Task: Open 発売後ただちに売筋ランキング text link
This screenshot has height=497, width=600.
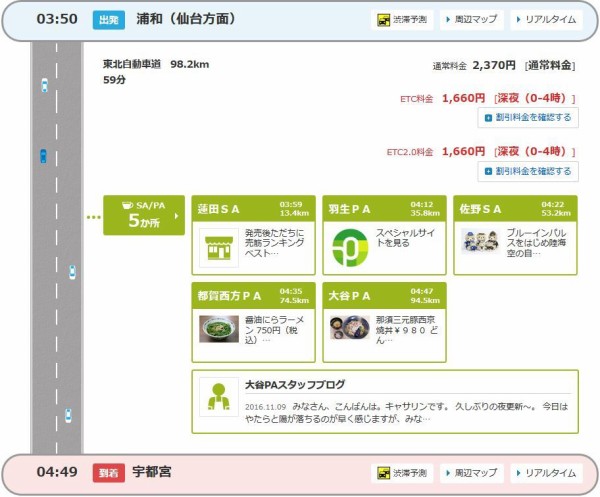Action: pos(275,243)
